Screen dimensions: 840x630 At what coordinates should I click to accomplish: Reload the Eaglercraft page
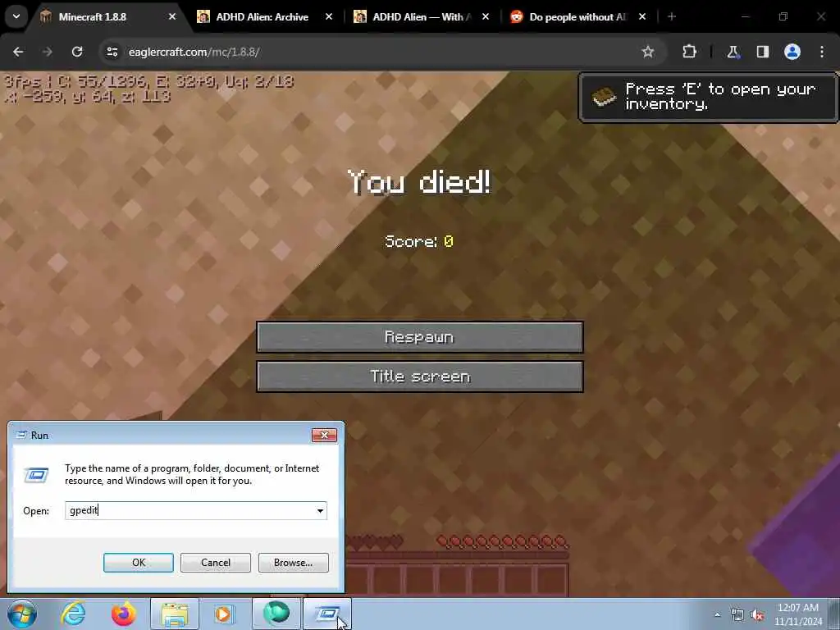(77, 52)
